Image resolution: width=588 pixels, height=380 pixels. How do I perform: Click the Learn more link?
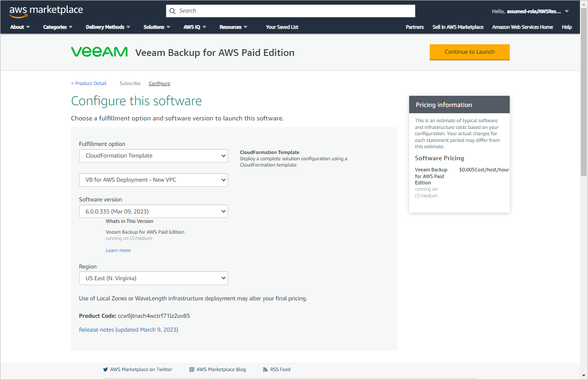[118, 250]
